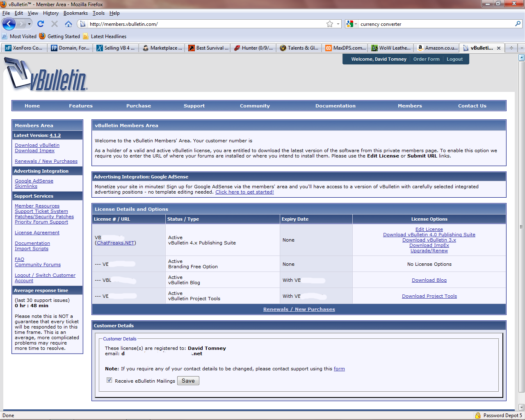The width and height of the screenshot is (525, 420).
Task: Open the Latest Headlines feed bookmark
Action: click(x=105, y=36)
